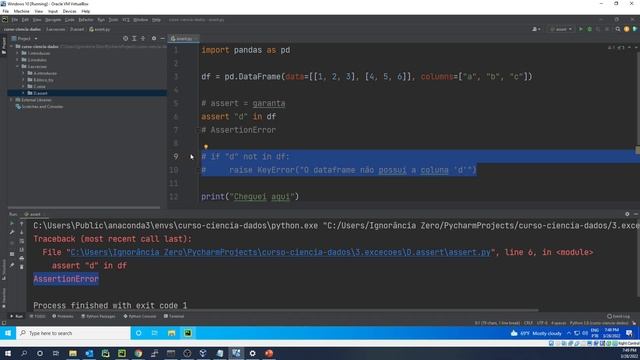The height and width of the screenshot is (360, 640).
Task: Open the Python Console tool window tab
Action: coord(140,316)
